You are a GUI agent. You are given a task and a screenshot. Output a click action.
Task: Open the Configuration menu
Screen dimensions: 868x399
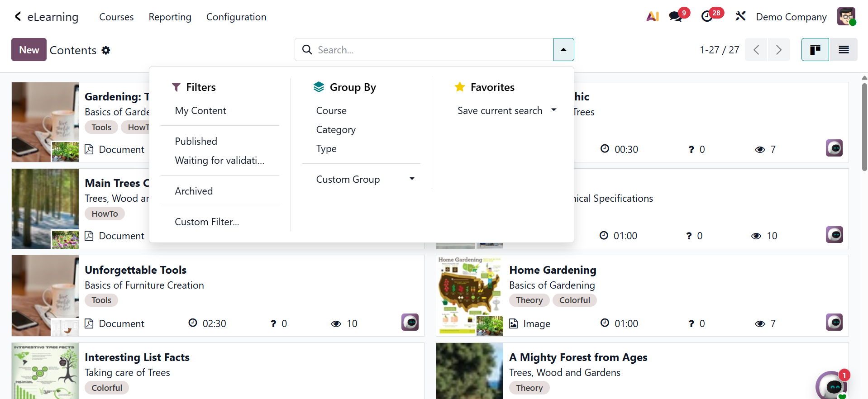coord(236,17)
